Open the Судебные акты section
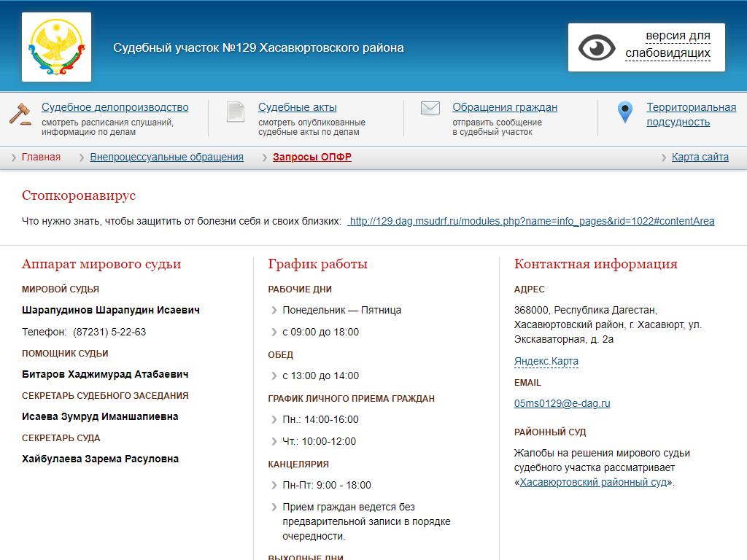This screenshot has height=560, width=747. click(297, 107)
